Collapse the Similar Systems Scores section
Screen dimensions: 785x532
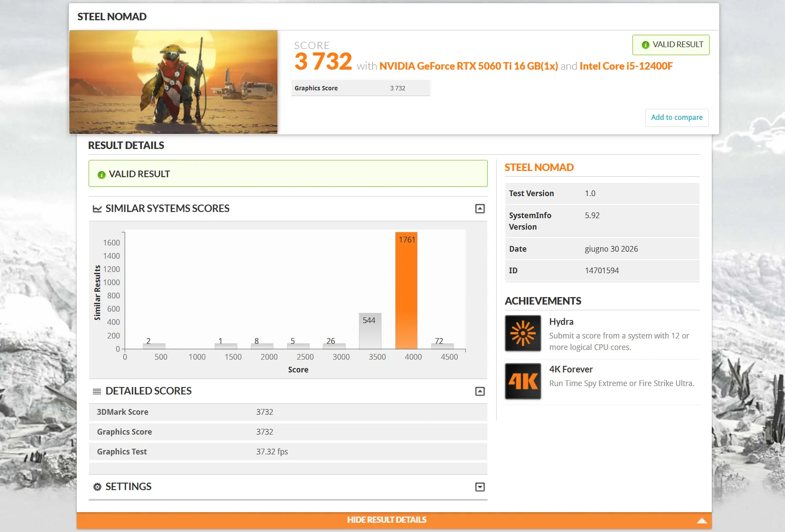[480, 208]
